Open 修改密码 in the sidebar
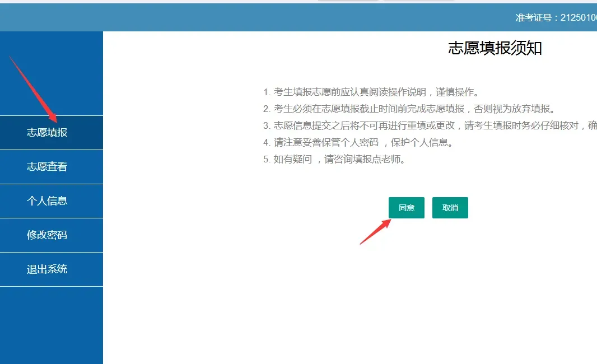 [x=52, y=235]
